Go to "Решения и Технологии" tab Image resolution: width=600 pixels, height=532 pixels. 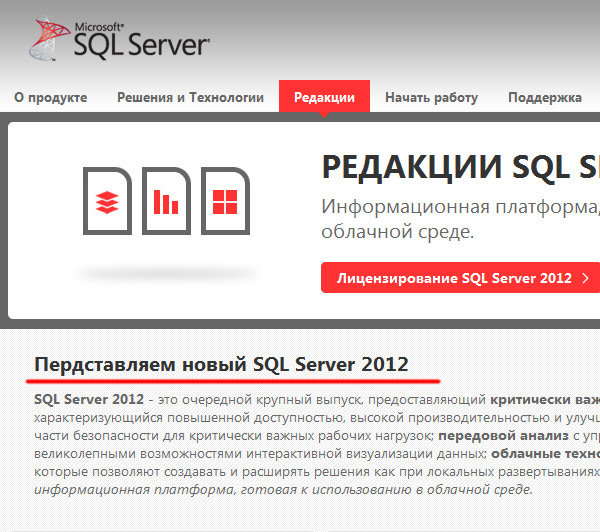[x=190, y=97]
